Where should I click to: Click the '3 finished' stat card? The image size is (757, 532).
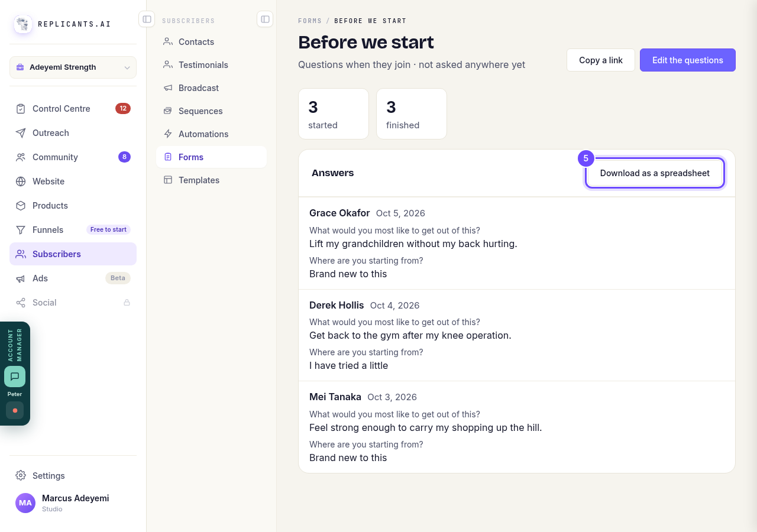pos(412,114)
